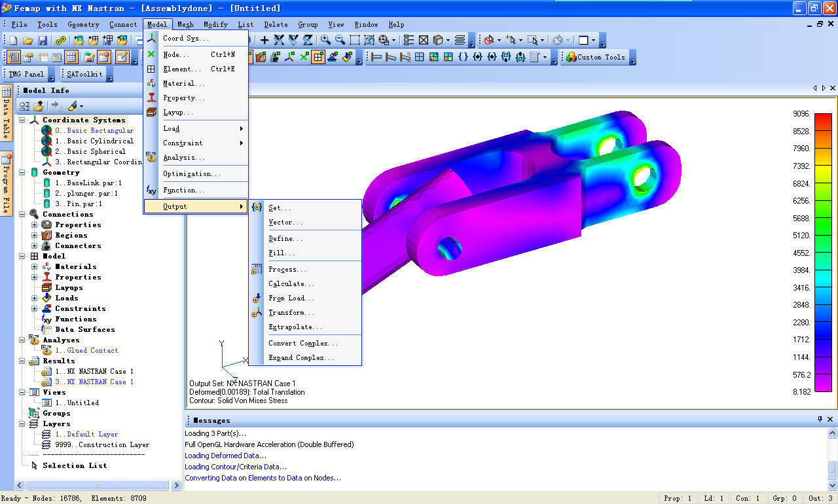838x504 pixels.
Task: Toggle the pencil notepad pane button
Action: [x=122, y=57]
